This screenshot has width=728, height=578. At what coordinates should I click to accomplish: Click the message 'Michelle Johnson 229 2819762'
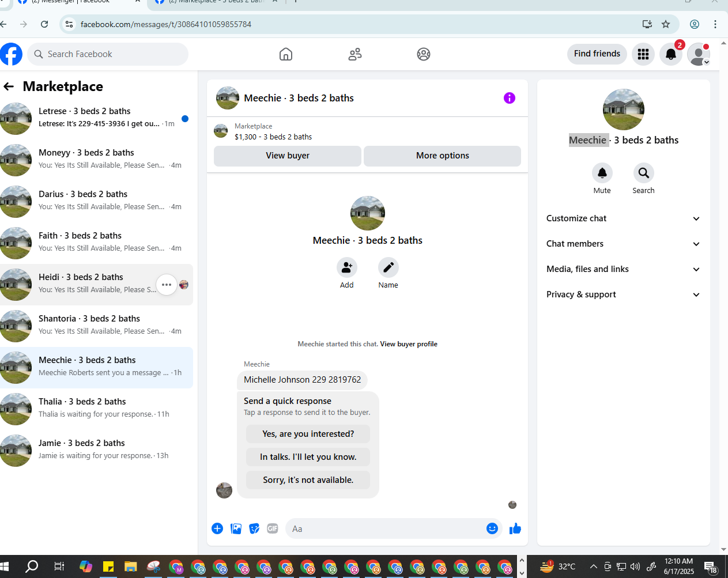coord(303,380)
